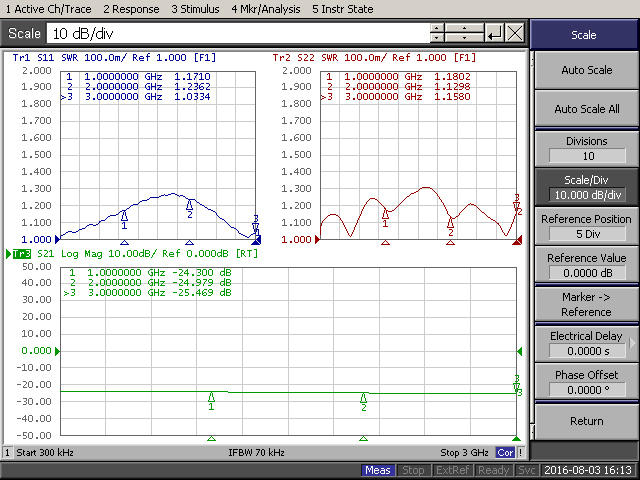Click the Start 300 kHz stimulus value
This screenshot has width=640, height=480.
(x=45, y=453)
